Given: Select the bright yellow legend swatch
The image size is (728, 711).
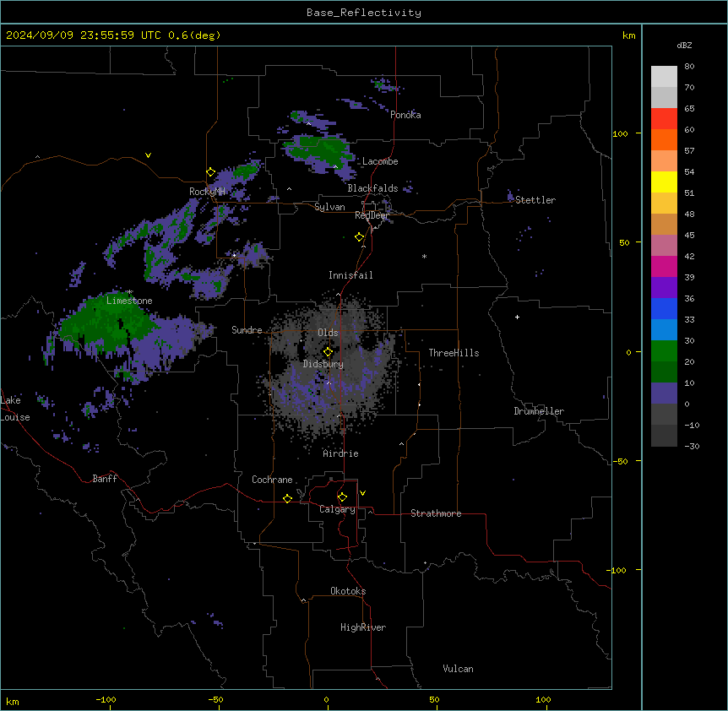Looking at the screenshot, I should (x=664, y=182).
